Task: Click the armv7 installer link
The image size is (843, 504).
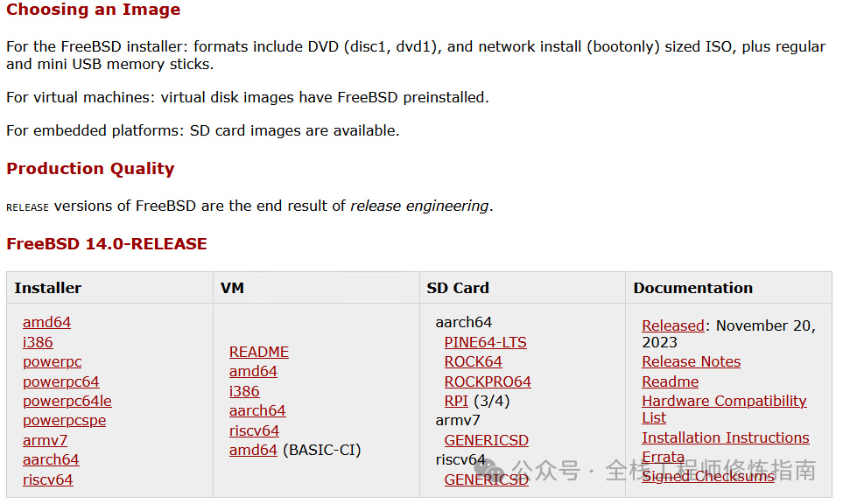Action: [45, 440]
